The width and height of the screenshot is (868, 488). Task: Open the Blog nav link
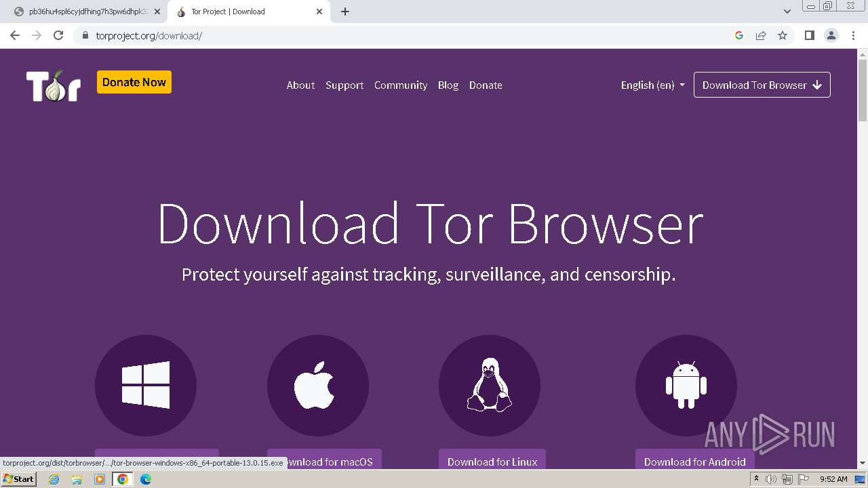pos(448,85)
